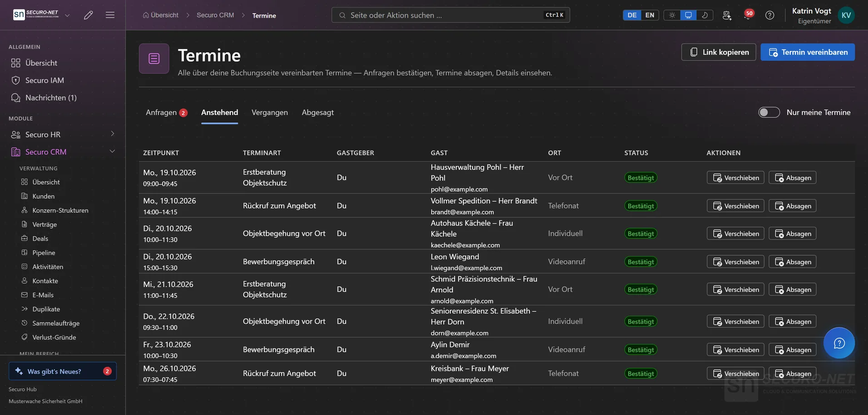Click the email a.demir@example.com
This screenshot has height=415, width=868.
point(463,356)
